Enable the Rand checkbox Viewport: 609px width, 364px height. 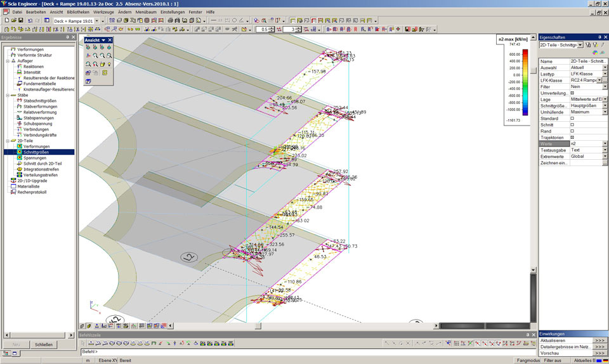tap(572, 131)
